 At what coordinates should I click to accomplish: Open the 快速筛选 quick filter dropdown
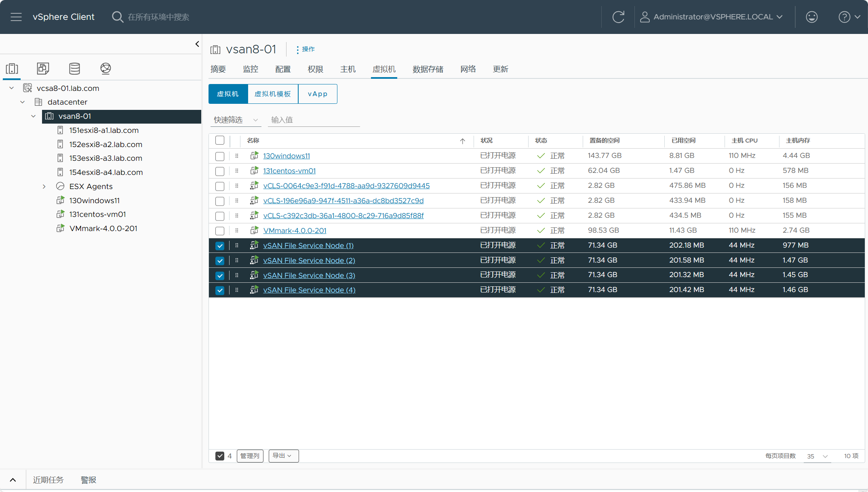236,120
